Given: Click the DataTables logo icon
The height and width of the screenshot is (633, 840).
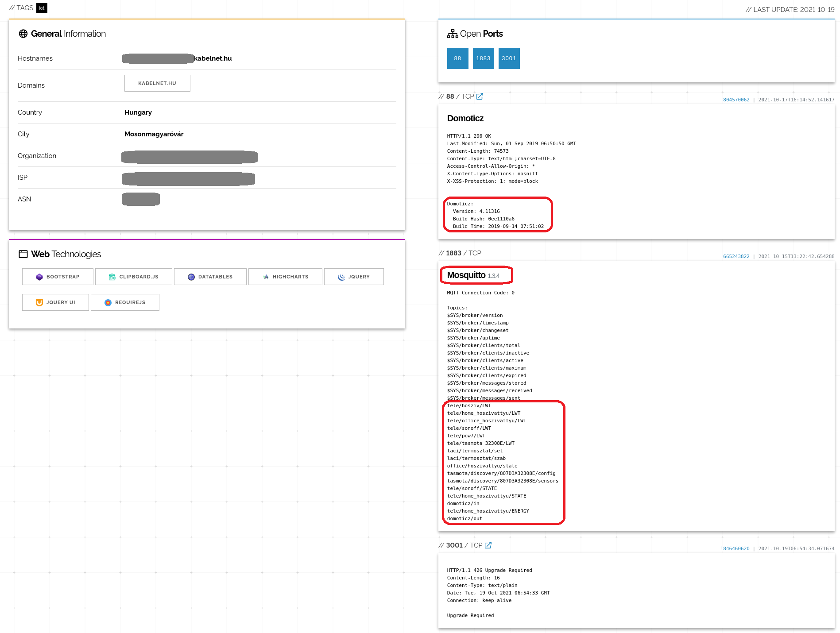Looking at the screenshot, I should [x=191, y=277].
